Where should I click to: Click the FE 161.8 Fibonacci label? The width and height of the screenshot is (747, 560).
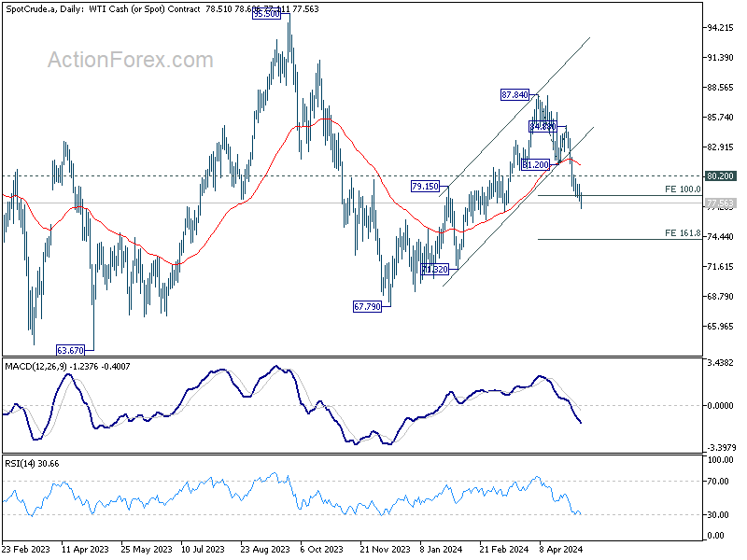[683, 233]
